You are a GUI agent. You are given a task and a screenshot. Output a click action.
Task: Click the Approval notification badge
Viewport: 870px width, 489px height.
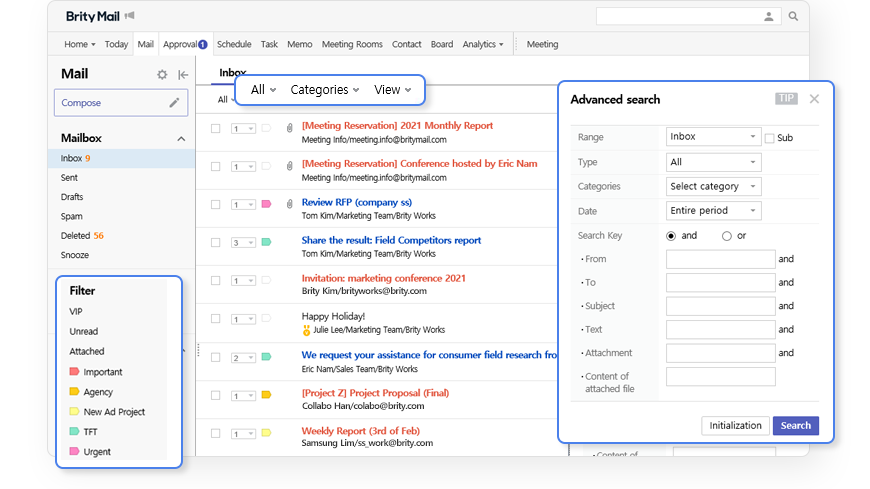pyautogui.click(x=203, y=44)
